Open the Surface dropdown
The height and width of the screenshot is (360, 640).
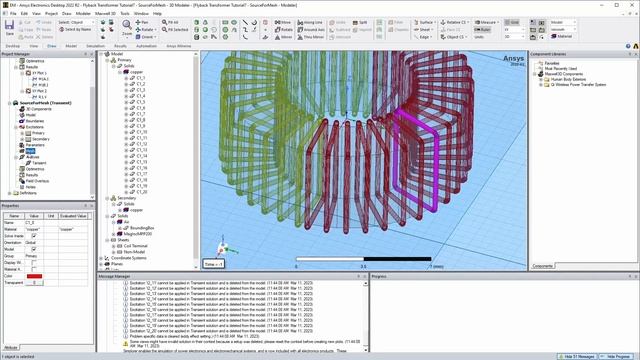[x=424, y=22]
